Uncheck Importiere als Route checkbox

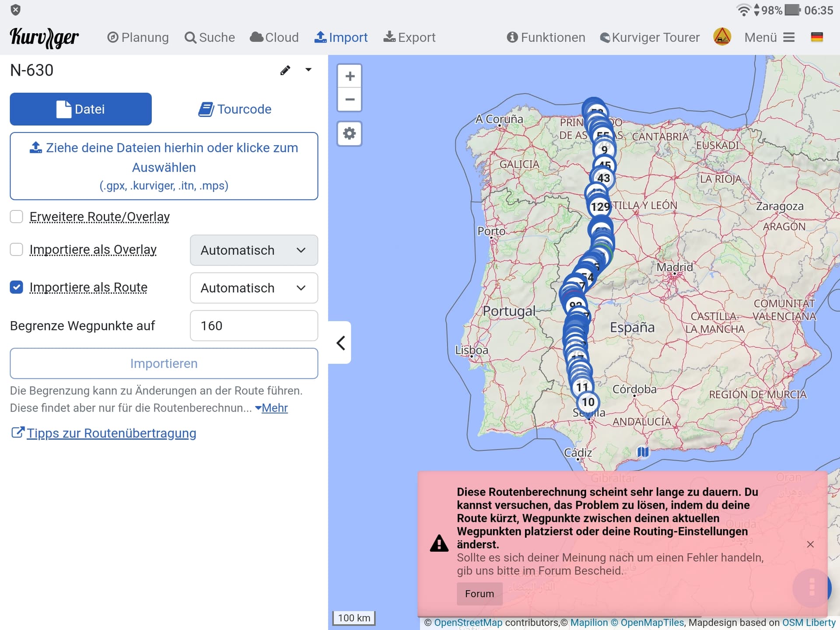coord(17,287)
